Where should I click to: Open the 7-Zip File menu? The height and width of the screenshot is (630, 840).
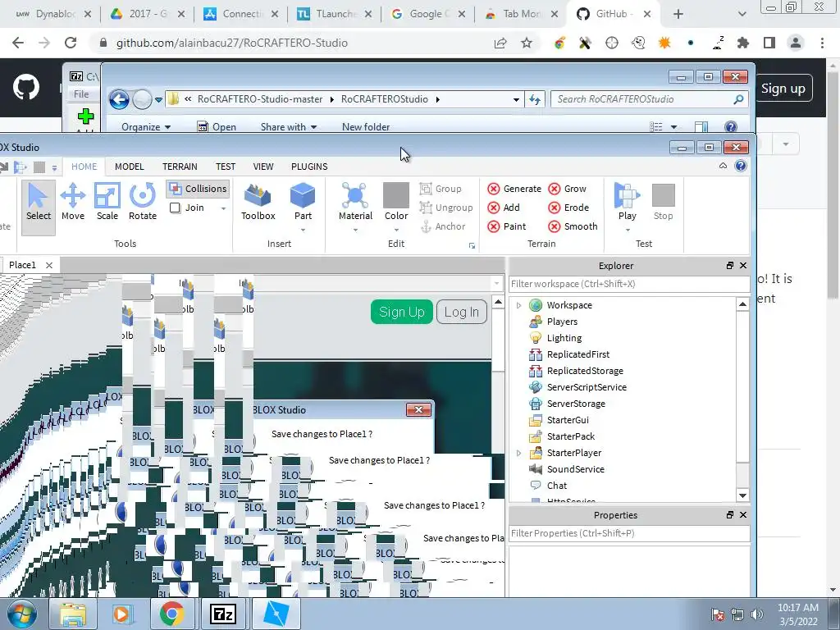click(81, 94)
